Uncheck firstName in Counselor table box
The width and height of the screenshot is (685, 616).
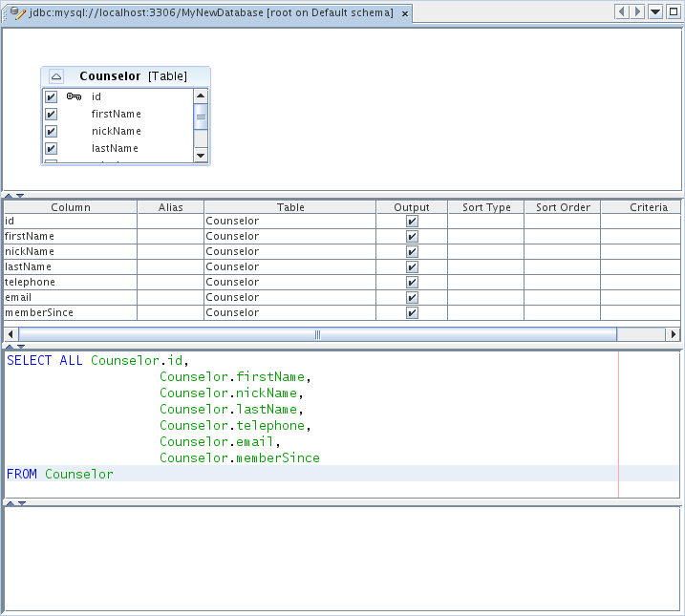52,114
